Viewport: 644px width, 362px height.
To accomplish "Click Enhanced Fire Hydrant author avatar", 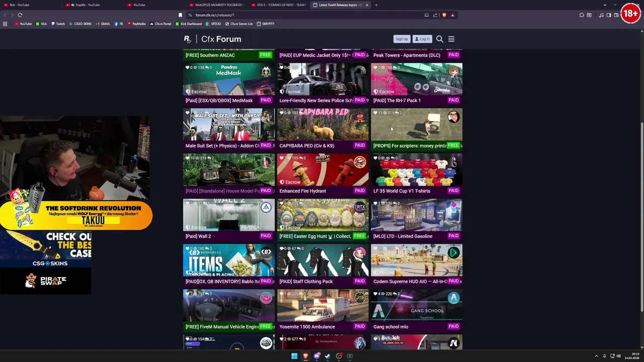I will [x=359, y=162].
